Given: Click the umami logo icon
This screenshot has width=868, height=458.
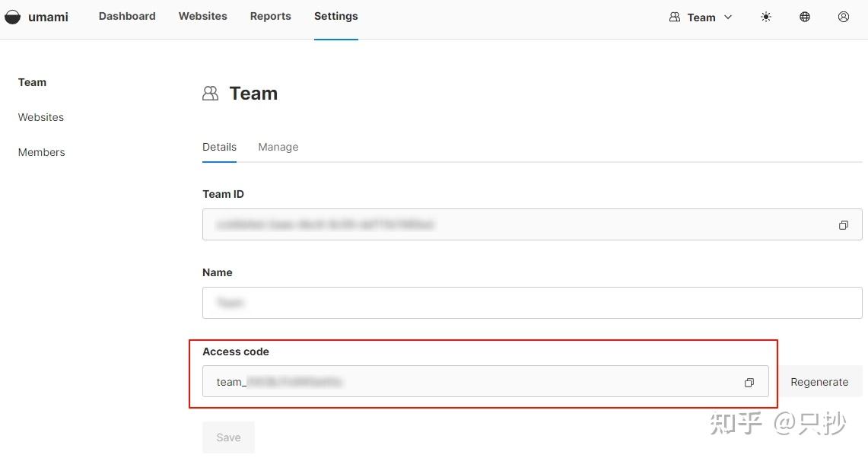Looking at the screenshot, I should point(12,17).
